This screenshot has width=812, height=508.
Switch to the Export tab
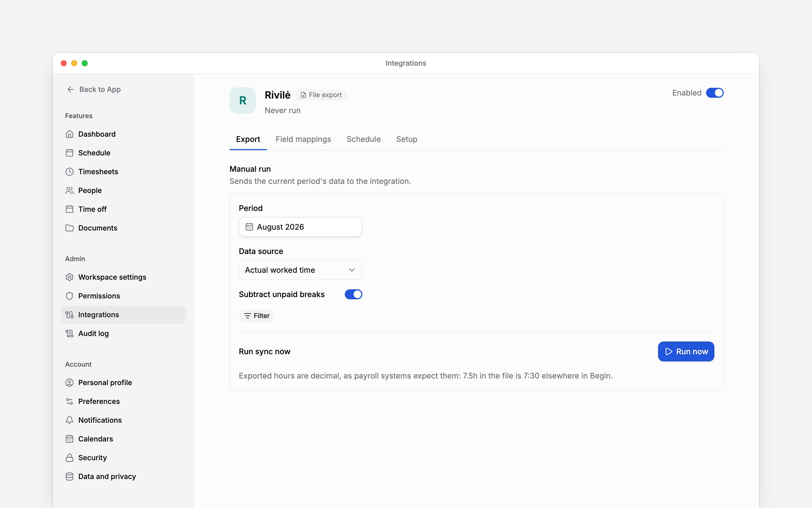tap(248, 139)
